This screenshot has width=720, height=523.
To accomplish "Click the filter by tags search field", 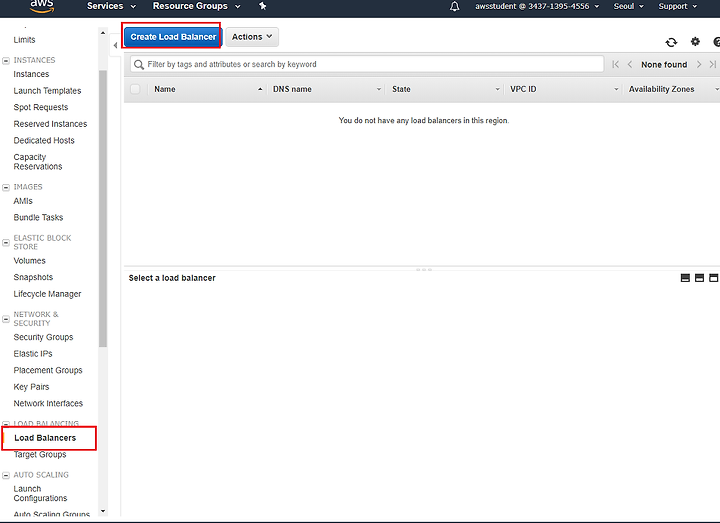I will click(366, 64).
